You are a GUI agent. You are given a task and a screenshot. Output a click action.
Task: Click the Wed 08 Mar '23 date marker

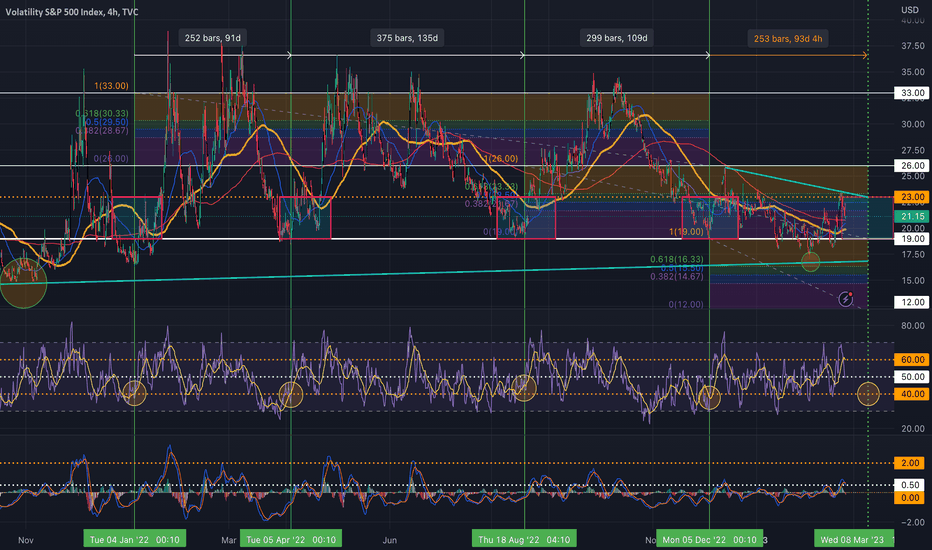coord(854,539)
